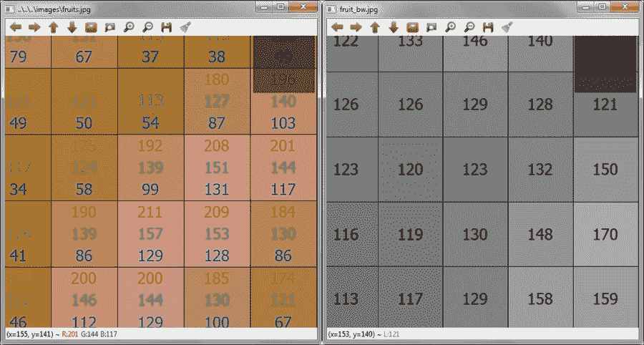This screenshot has height=345, width=644.
Task: Zoom out on the fruit_bw.jpg image
Action: [x=469, y=27]
